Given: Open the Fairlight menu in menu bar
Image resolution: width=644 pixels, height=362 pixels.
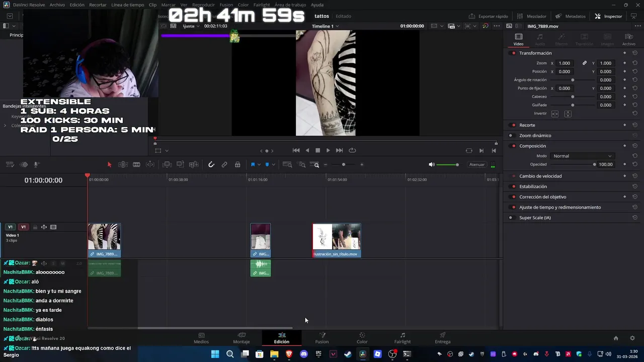Looking at the screenshot, I should [x=262, y=5].
